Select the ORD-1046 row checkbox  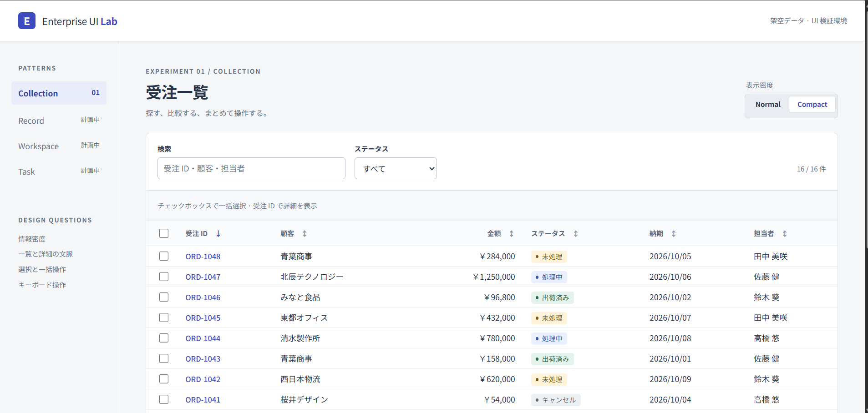point(164,297)
